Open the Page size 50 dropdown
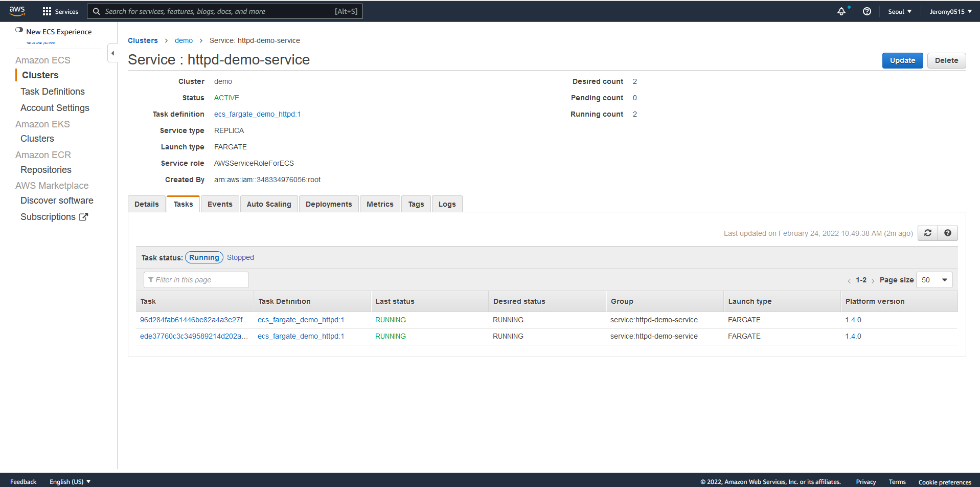This screenshot has height=487, width=980. (x=935, y=280)
